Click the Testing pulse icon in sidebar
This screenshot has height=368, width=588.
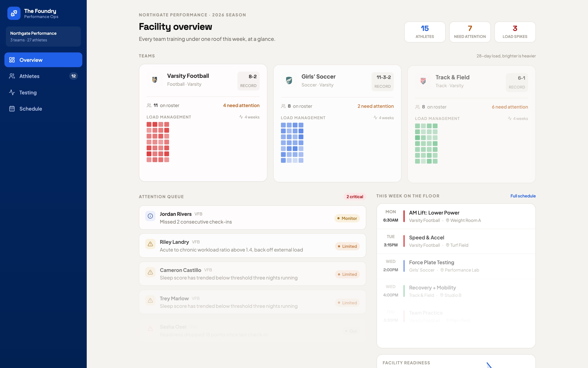coord(12,93)
